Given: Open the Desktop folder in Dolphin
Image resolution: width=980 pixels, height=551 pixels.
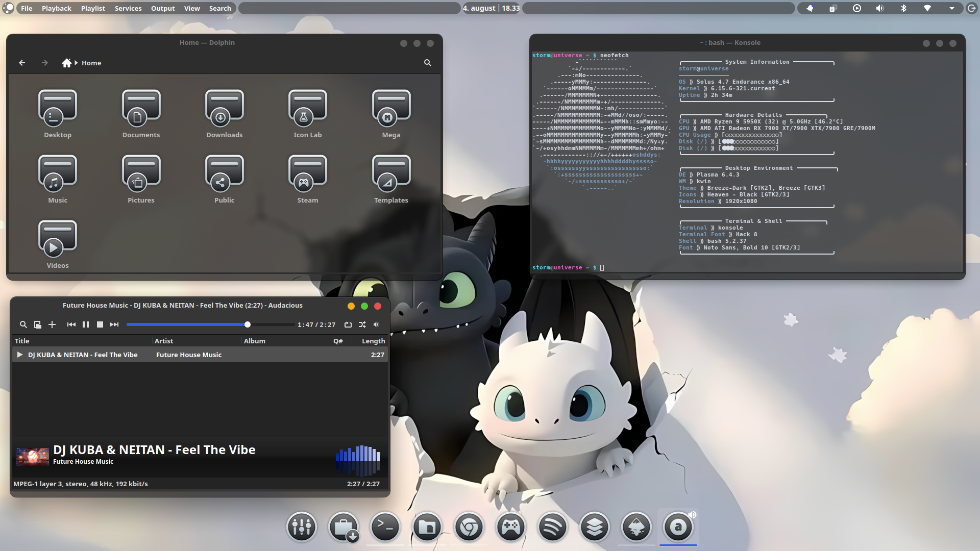Looking at the screenshot, I should (58, 114).
